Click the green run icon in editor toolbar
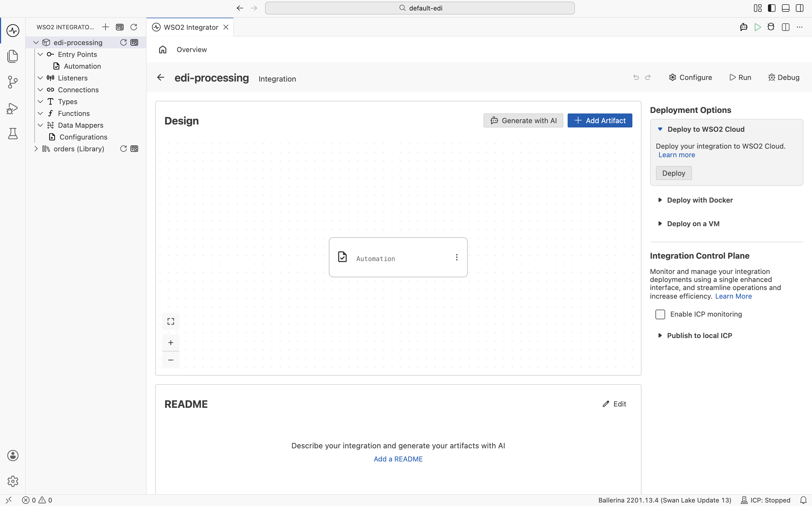The height and width of the screenshot is (506, 812). (757, 27)
